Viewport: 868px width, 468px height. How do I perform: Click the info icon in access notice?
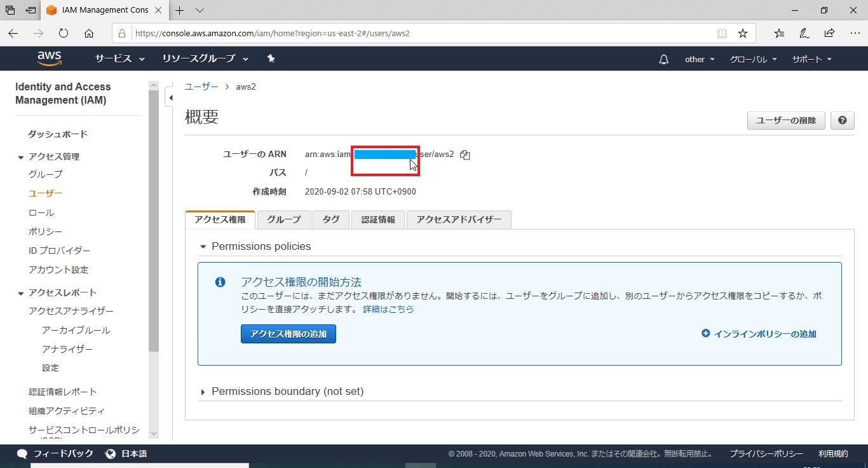pyautogui.click(x=220, y=282)
